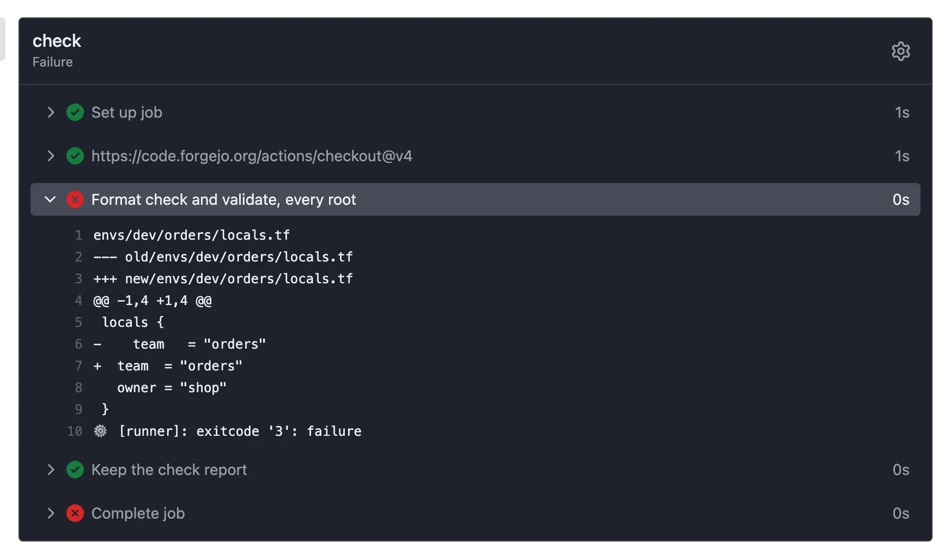The height and width of the screenshot is (560, 950).
Task: Open the Keep the check report step
Action: tap(169, 470)
